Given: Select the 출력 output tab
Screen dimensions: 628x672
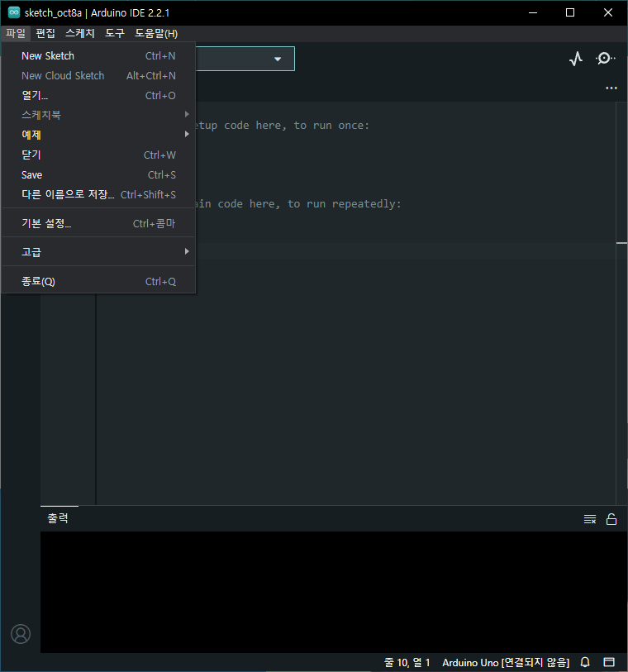Looking at the screenshot, I should pyautogui.click(x=58, y=518).
